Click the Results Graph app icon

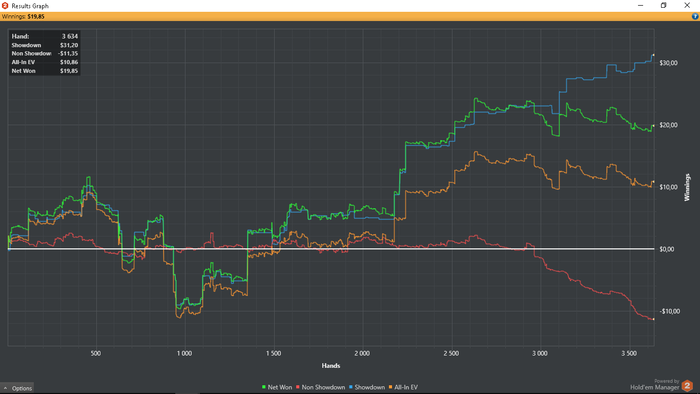click(x=5, y=5)
